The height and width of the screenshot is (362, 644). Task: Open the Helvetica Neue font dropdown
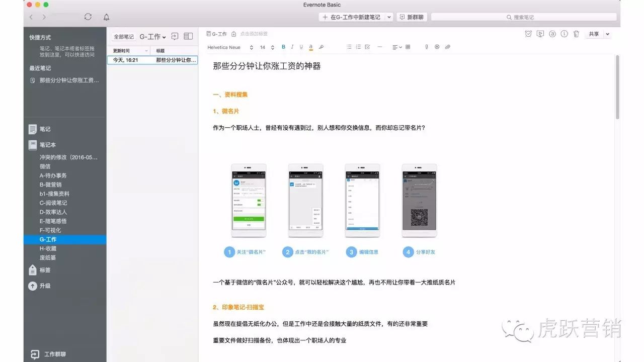click(230, 47)
